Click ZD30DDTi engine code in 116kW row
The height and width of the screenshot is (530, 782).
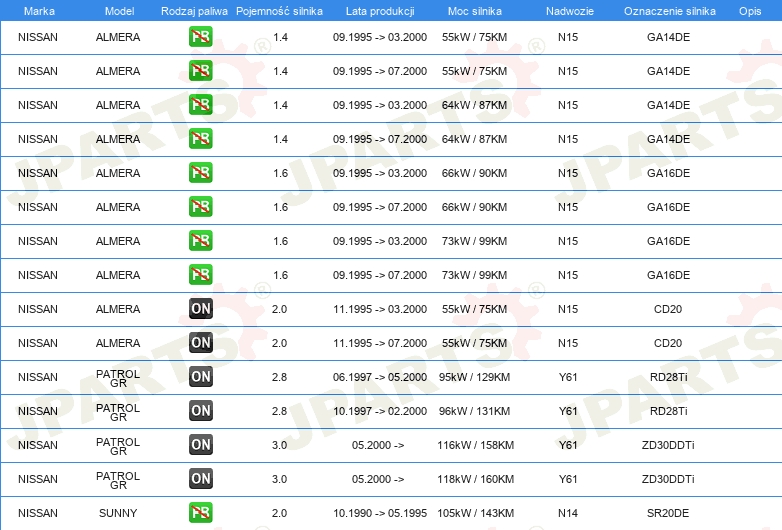[668, 445]
